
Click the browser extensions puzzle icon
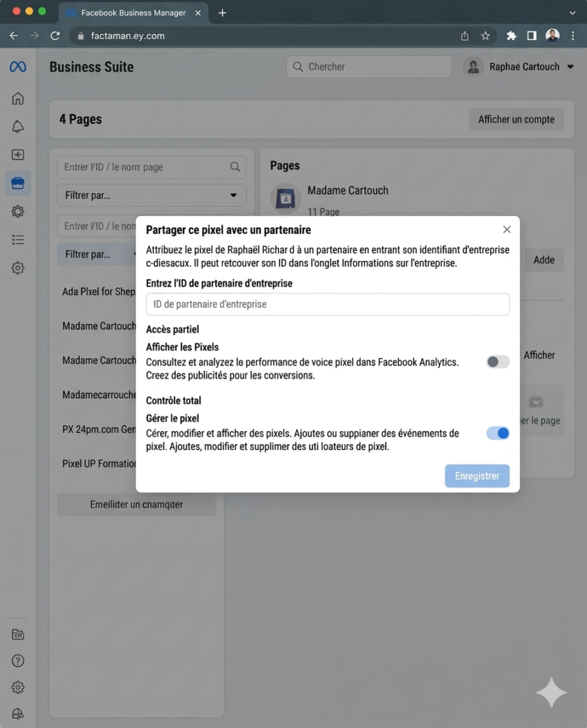[x=511, y=36]
